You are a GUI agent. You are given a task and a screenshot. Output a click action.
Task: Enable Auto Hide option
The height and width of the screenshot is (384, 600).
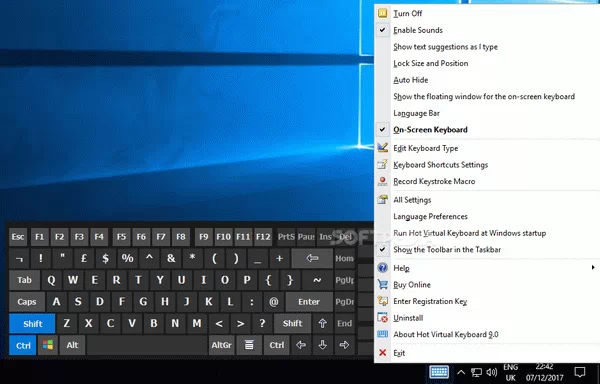(487, 80)
